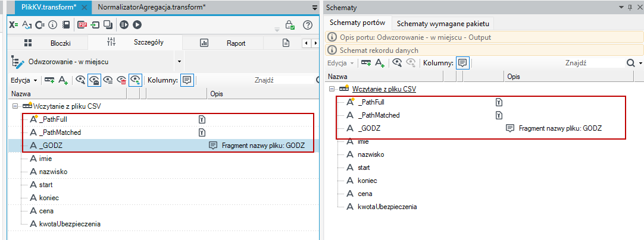Expand the toolbar overflow arrow next to the padlock
644x240 pixels.
[x=276, y=29]
